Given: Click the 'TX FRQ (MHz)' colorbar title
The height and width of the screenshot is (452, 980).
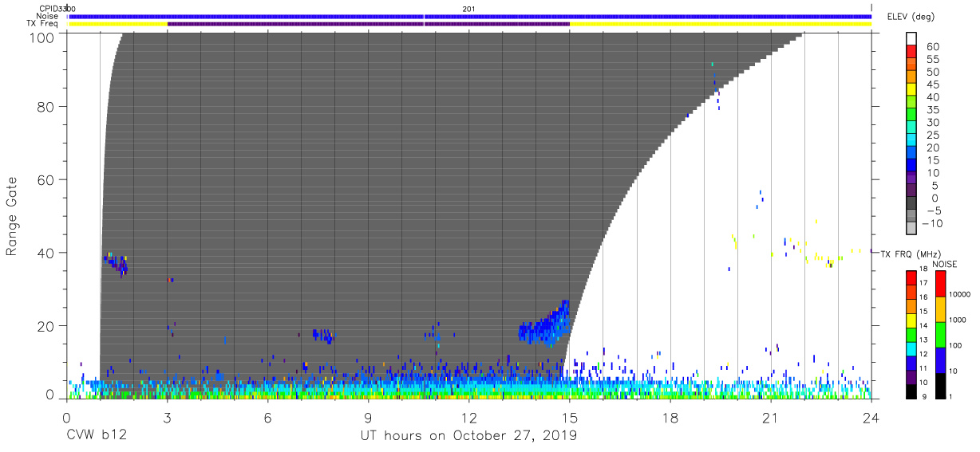Looking at the screenshot, I should (x=911, y=254).
